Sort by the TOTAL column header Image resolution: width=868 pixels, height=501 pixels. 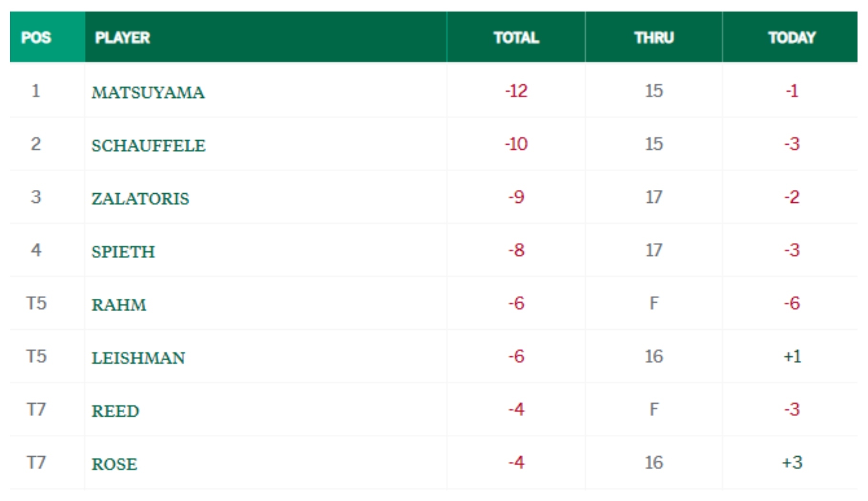pos(516,38)
